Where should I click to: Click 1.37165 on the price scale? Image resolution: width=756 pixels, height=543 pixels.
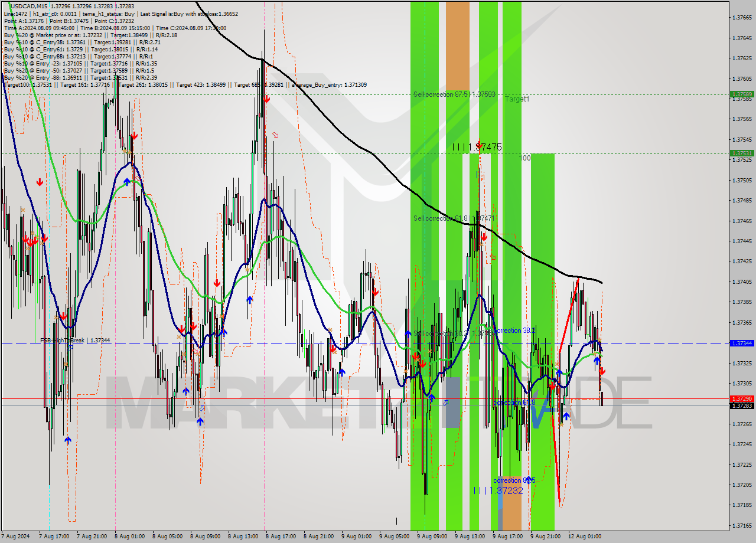[742, 525]
